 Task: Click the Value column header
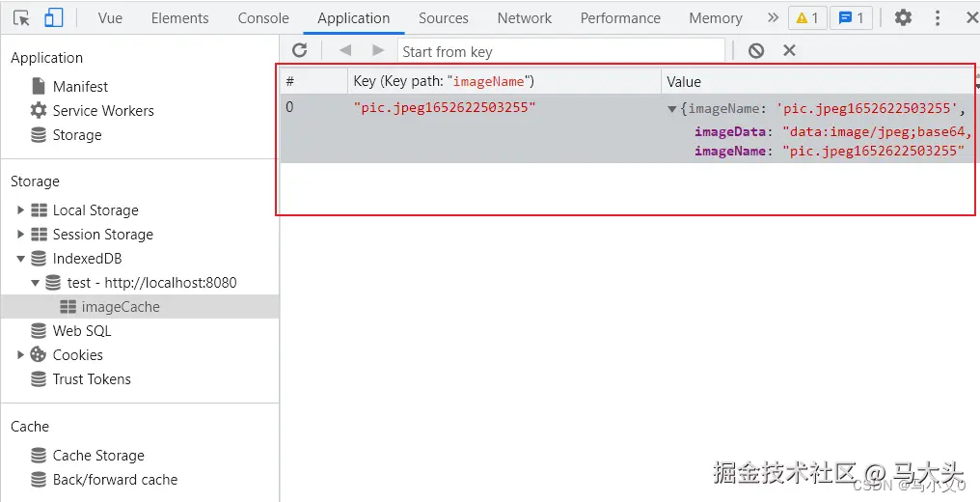[818, 81]
